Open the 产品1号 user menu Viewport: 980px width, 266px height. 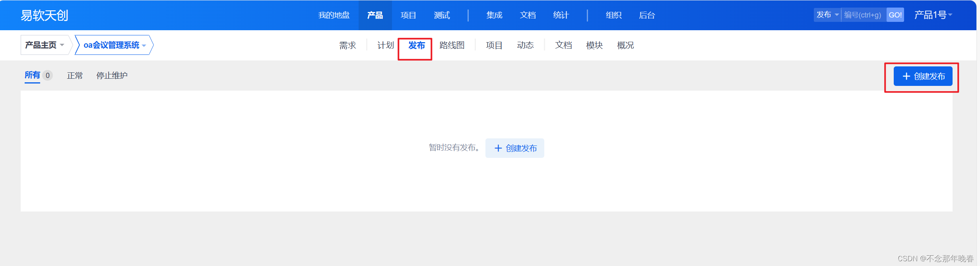click(933, 15)
